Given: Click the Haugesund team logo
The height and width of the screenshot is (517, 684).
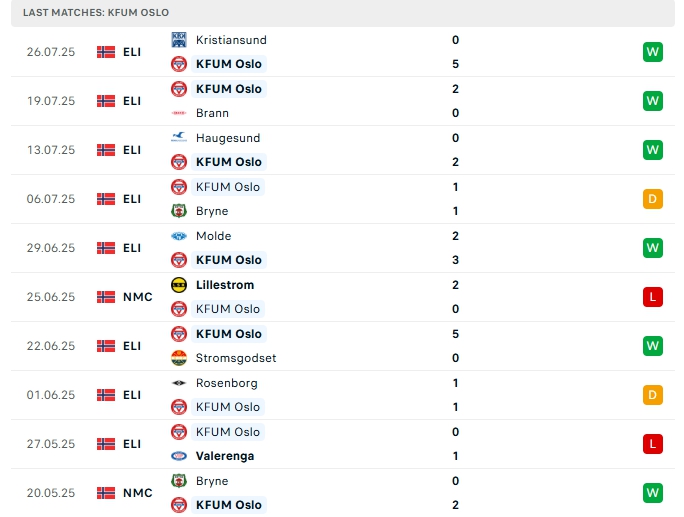Looking at the screenshot, I should pyautogui.click(x=179, y=138).
